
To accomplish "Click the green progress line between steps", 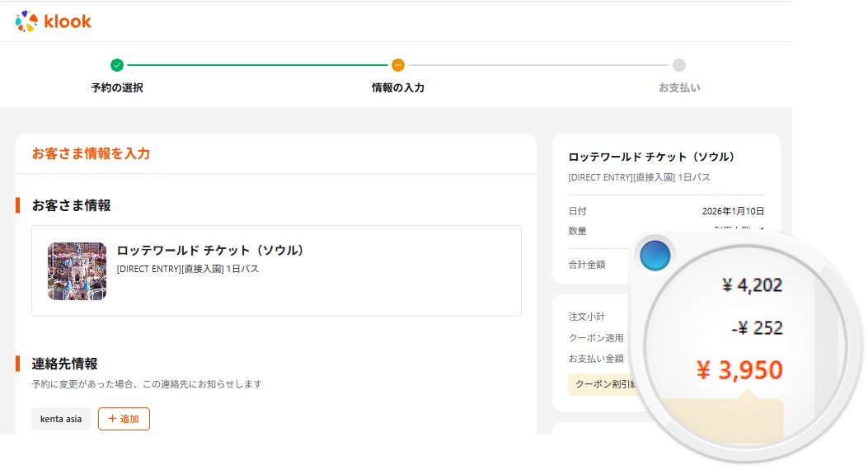I will [257, 65].
